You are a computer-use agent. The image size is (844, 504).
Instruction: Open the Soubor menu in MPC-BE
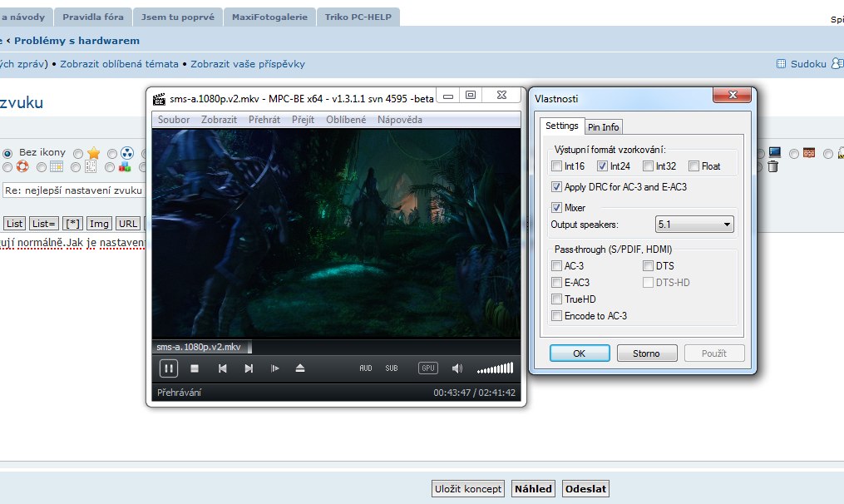[174, 120]
